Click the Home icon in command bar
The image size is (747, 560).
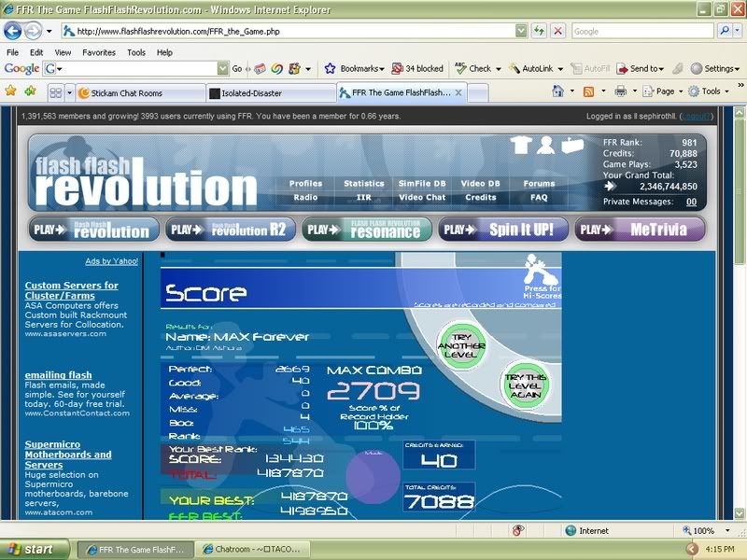tap(557, 91)
